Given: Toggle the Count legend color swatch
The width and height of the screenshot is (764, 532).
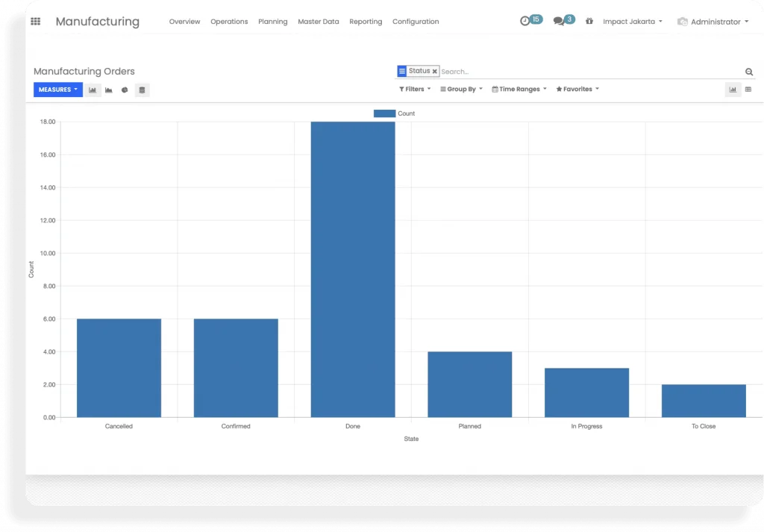Looking at the screenshot, I should (x=384, y=113).
